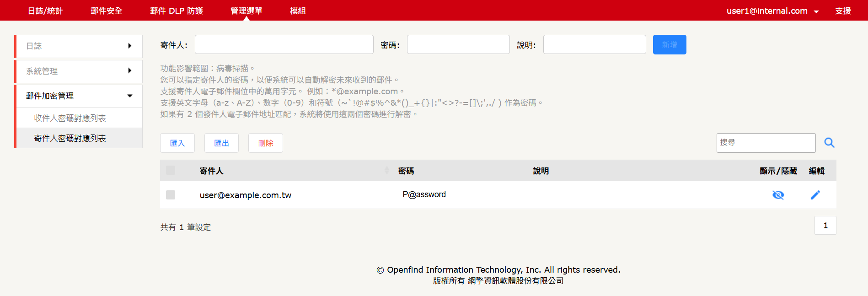Viewport: 868px width, 296px height.
Task: Select 寄件人密碼對應列表 in sidebar
Action: pos(80,138)
